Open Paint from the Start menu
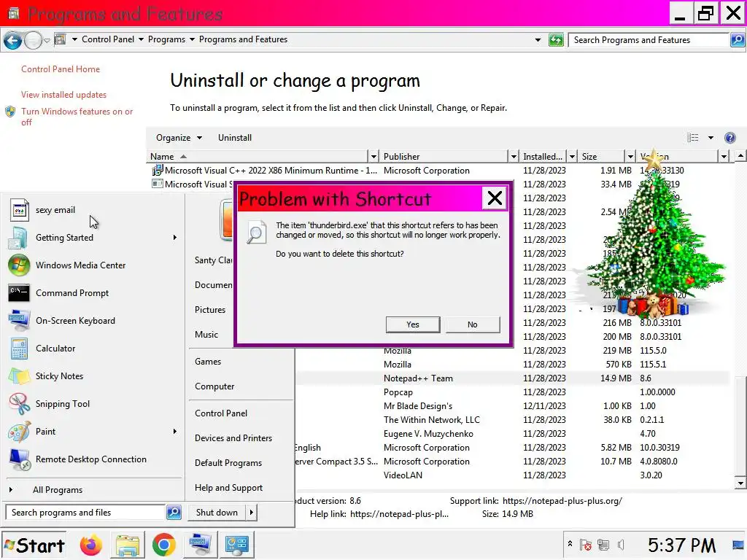 (46, 432)
